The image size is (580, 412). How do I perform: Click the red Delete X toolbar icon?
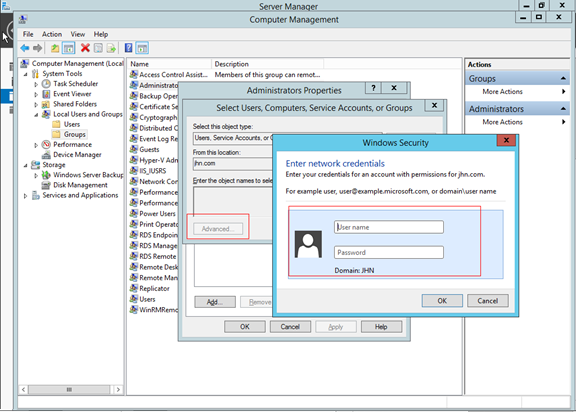pyautogui.click(x=85, y=48)
